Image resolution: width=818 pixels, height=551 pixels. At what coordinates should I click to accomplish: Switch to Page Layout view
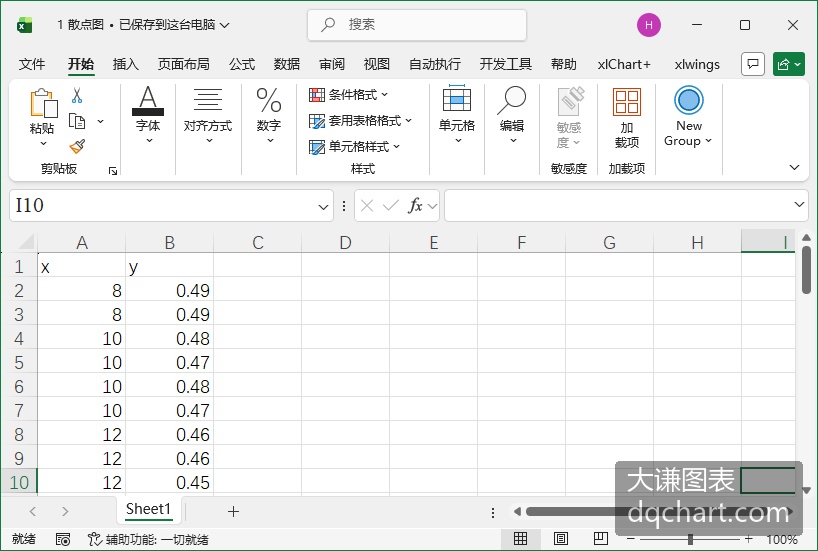[x=561, y=538]
